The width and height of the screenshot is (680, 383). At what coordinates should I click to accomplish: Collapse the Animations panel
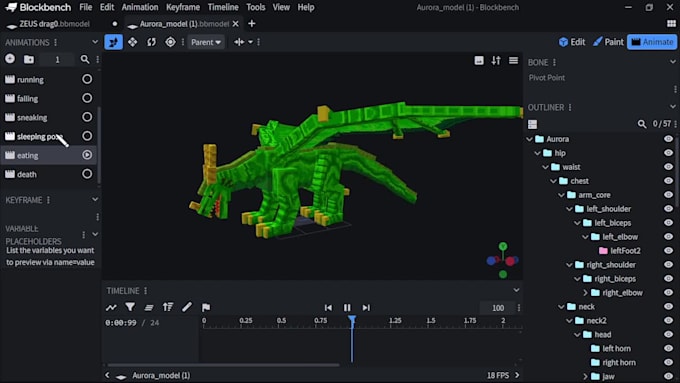tap(95, 42)
